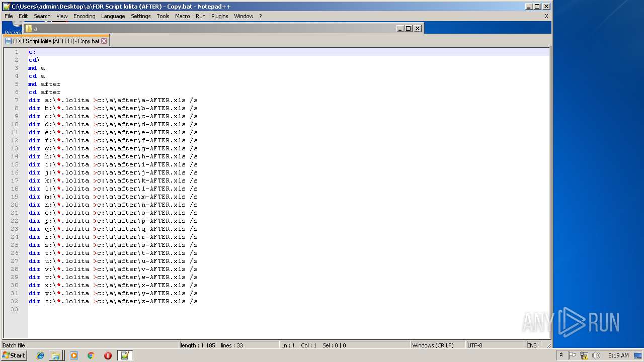Viewport: 644px width, 362px height.
Task: Open Windows Media Player taskbar icon
Action: click(74, 355)
